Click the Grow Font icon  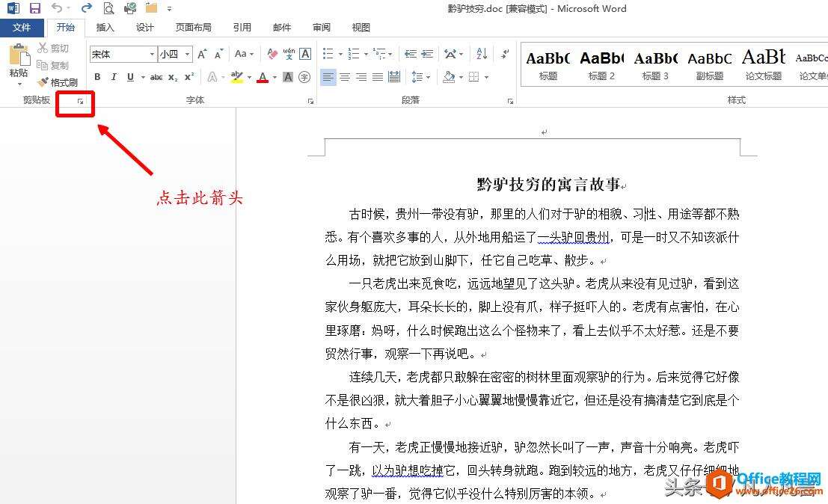202,54
